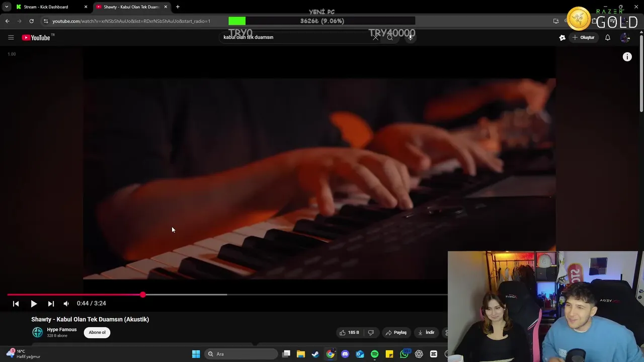Open WhatsApp from the taskbar
644x362 pixels.
(x=404, y=354)
